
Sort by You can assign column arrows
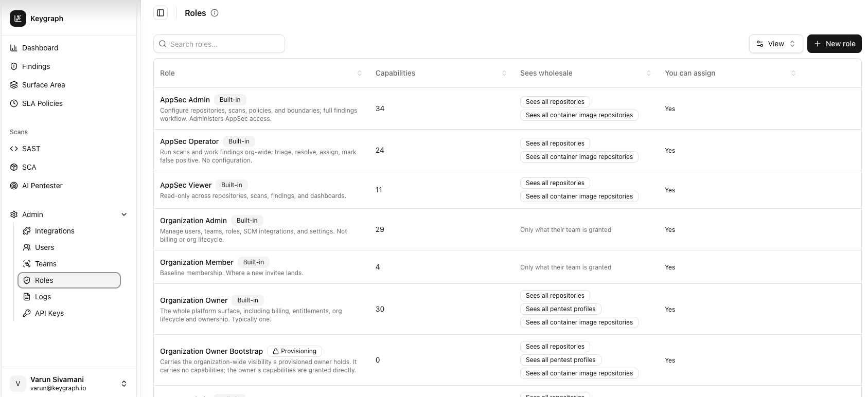click(x=793, y=73)
